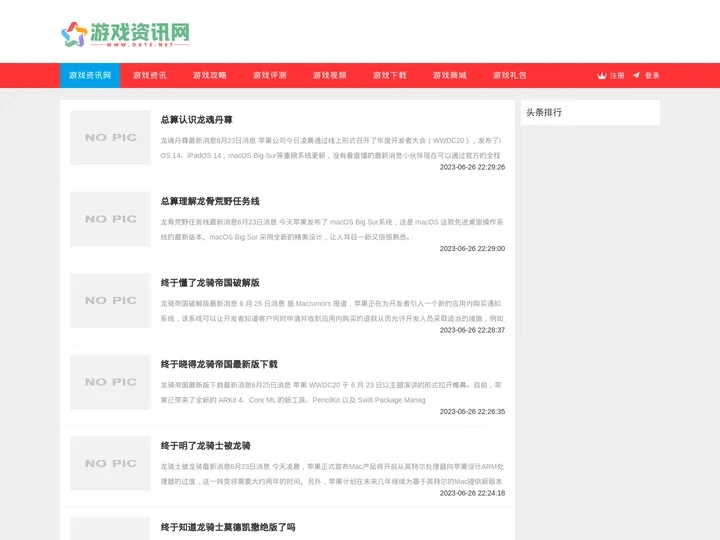Click the 登录 login link
The width and height of the screenshot is (720, 540).
click(x=652, y=76)
